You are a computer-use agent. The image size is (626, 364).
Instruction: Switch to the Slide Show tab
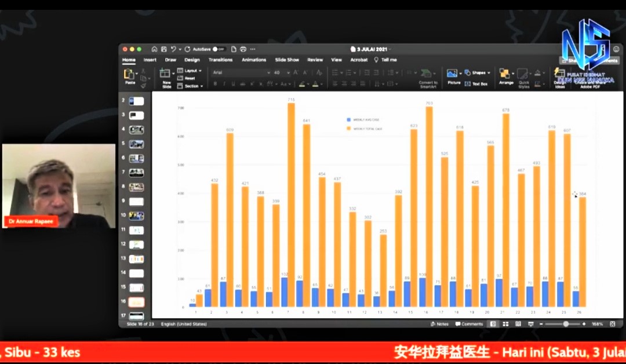[287, 60]
